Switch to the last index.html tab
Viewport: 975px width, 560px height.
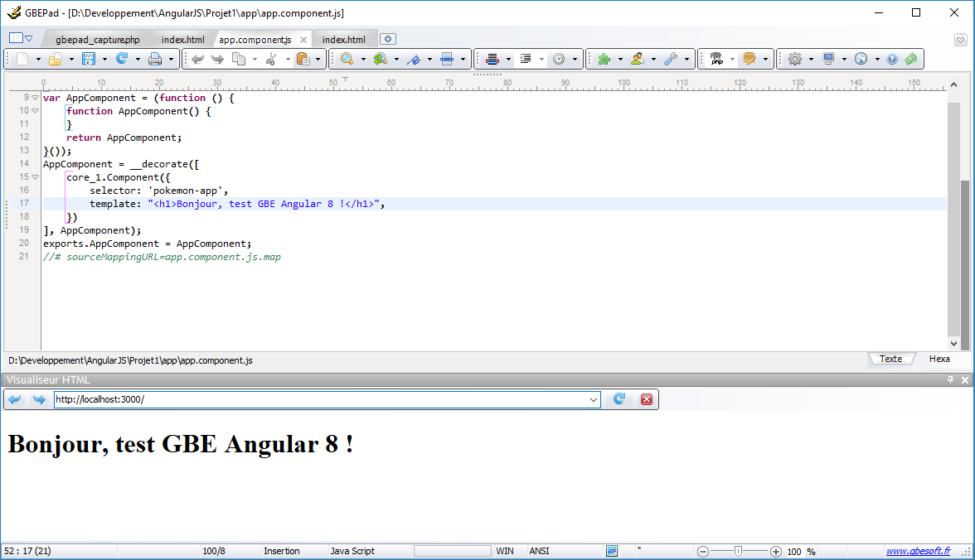[344, 40]
